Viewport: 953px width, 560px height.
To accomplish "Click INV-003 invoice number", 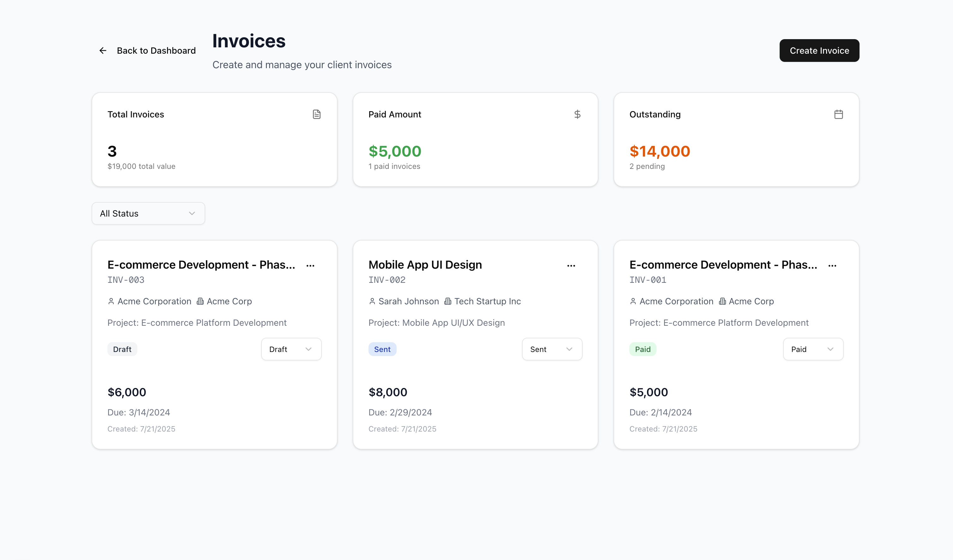I will (126, 280).
